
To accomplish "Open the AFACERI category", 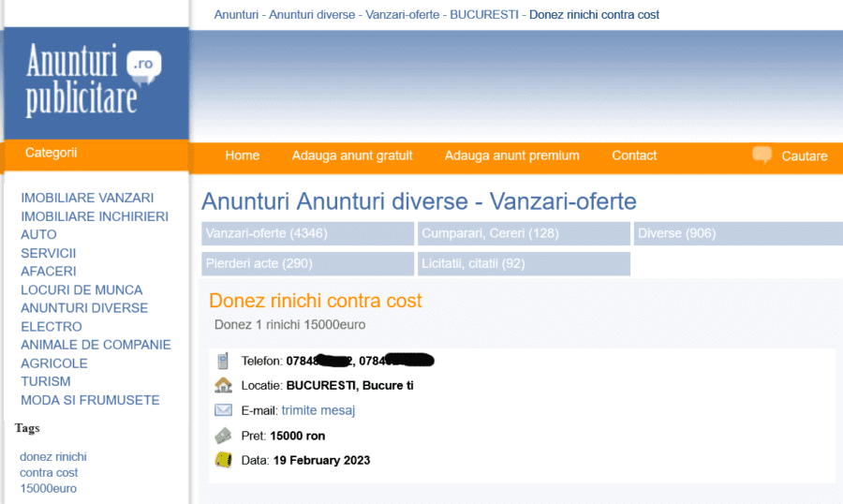I will pos(49,271).
